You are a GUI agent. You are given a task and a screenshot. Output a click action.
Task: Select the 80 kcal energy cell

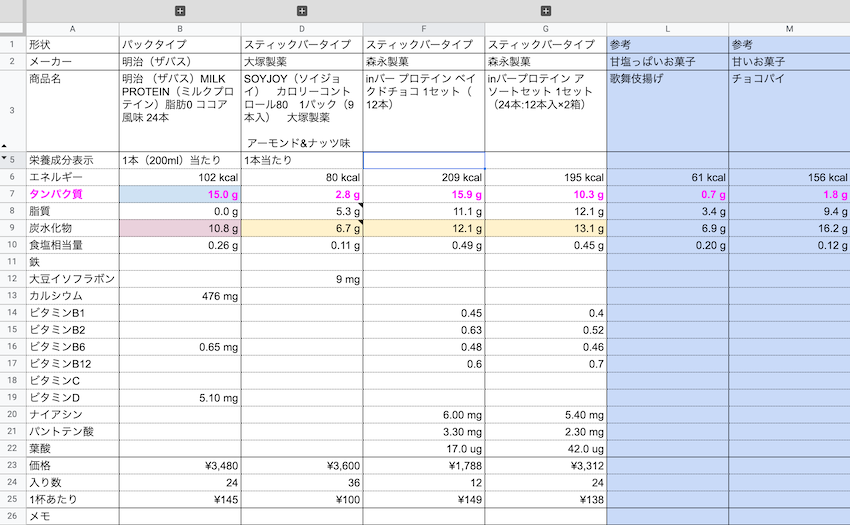tap(302, 177)
